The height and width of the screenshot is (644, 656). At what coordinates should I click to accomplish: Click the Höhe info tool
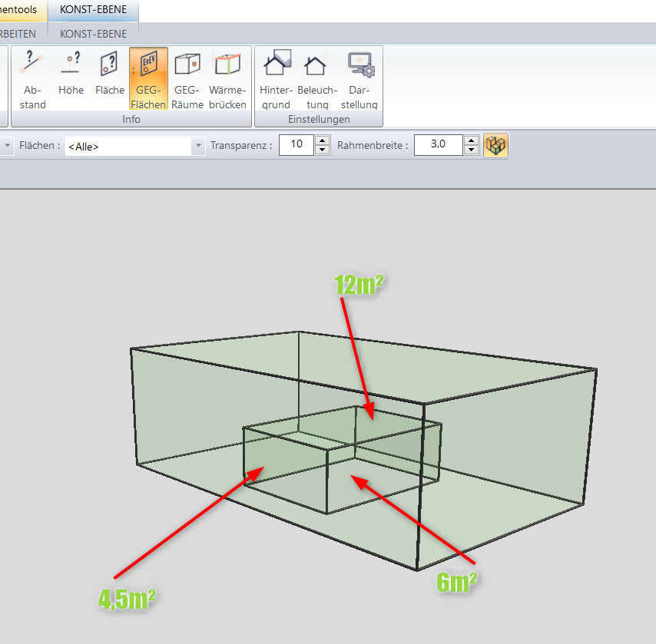(71, 78)
